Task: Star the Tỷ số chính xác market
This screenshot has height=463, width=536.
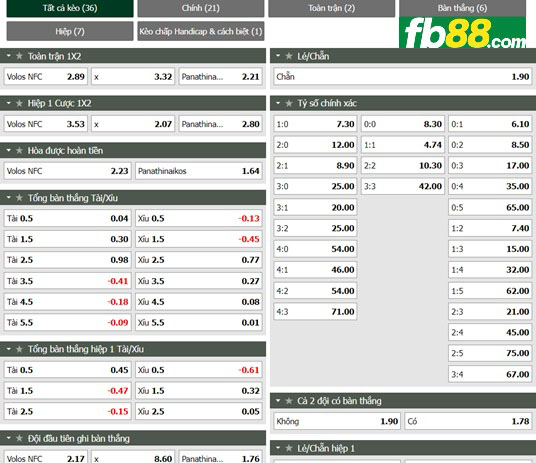Action: click(x=289, y=103)
